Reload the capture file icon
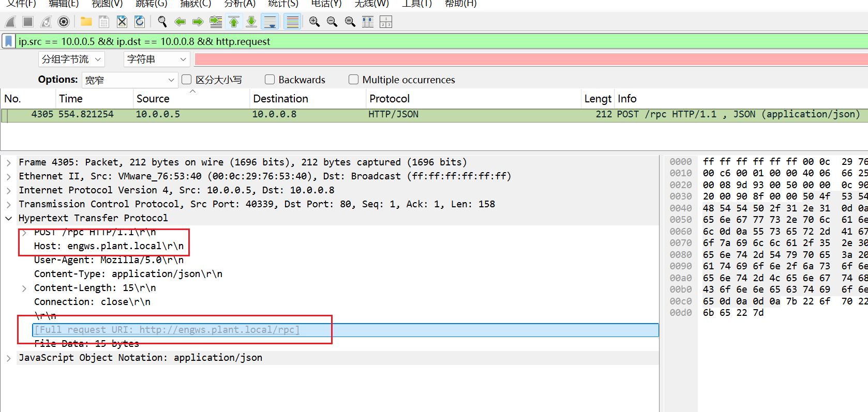This screenshot has width=868, height=412. coord(140,22)
